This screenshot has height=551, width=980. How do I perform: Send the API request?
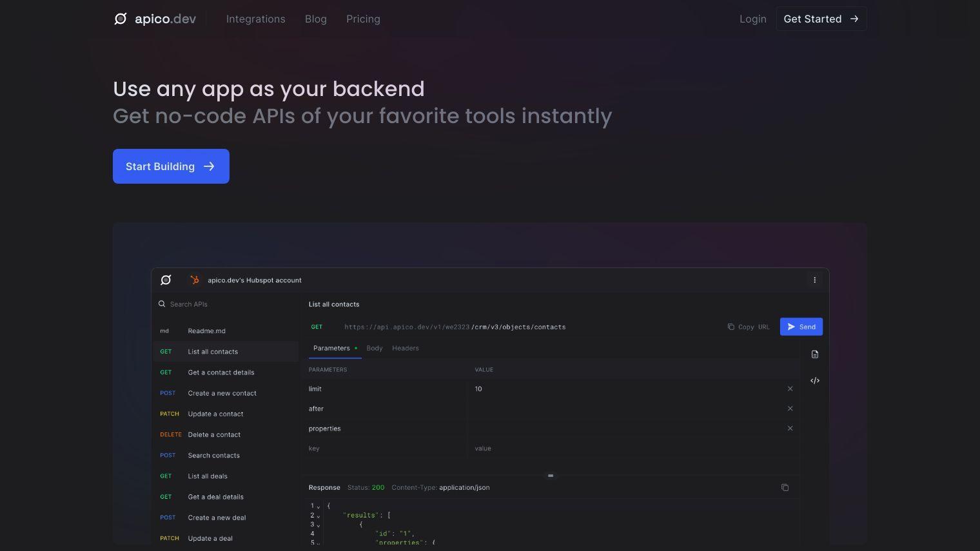tap(801, 327)
